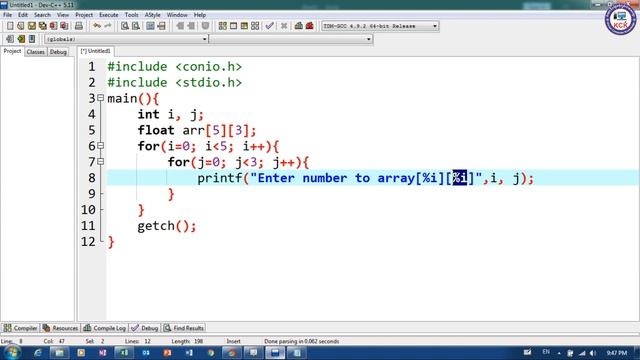Screen dimensions: 640x360
Task: Click the Run toolbar icon
Action: 233,26
